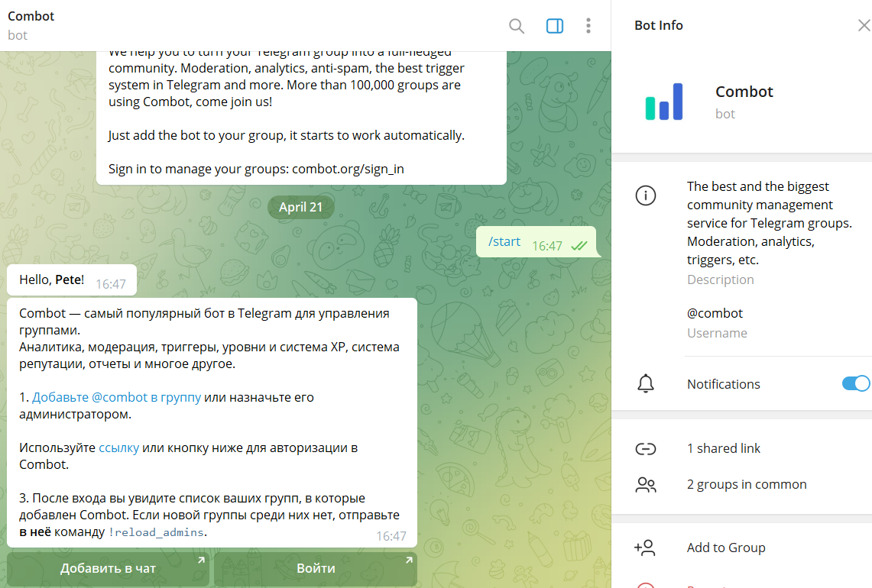Click the description info icon
Screen dimensions: 872x588
pos(646,195)
